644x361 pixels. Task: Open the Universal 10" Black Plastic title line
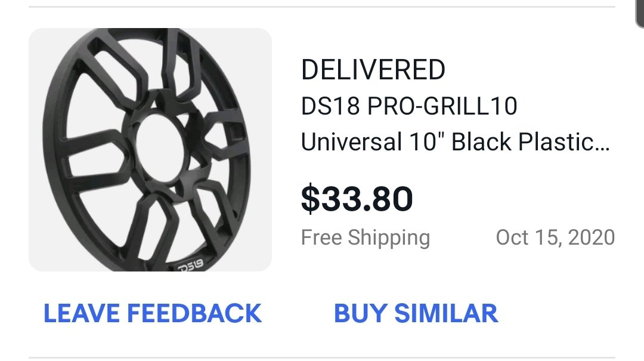455,142
